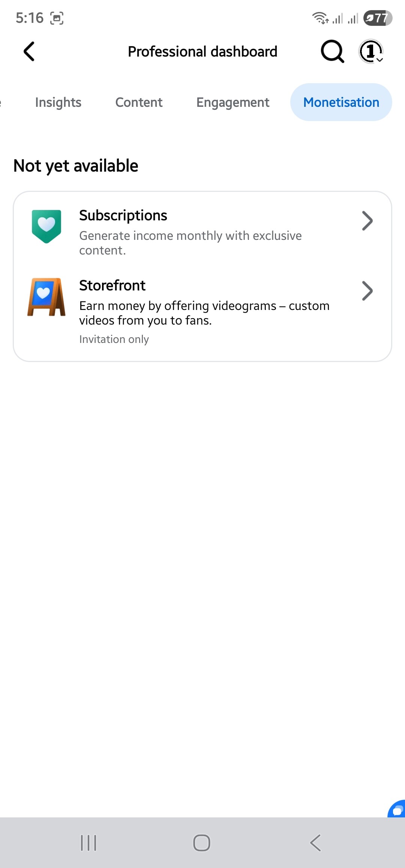Tap the Storefront signboard icon
The height and width of the screenshot is (868, 405).
coord(46,297)
